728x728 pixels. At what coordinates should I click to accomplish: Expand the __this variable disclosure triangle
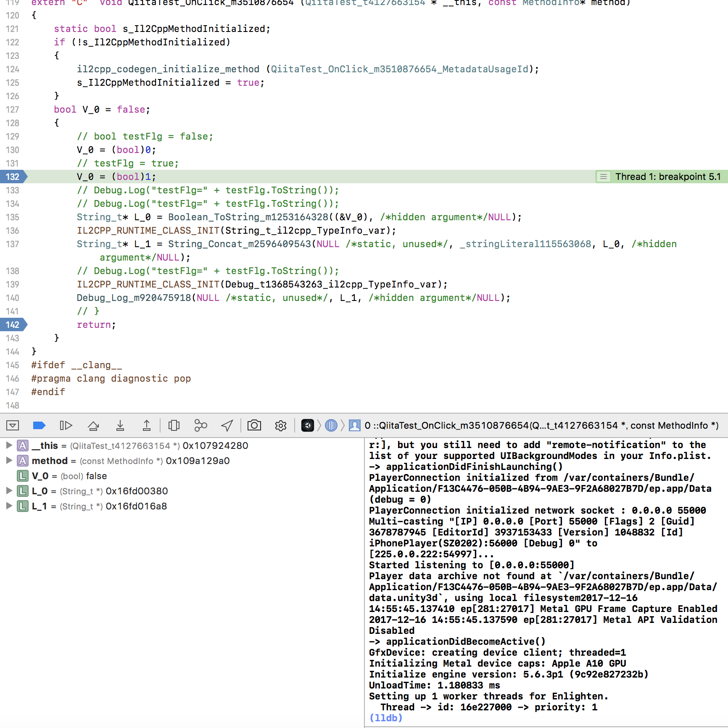click(8, 446)
